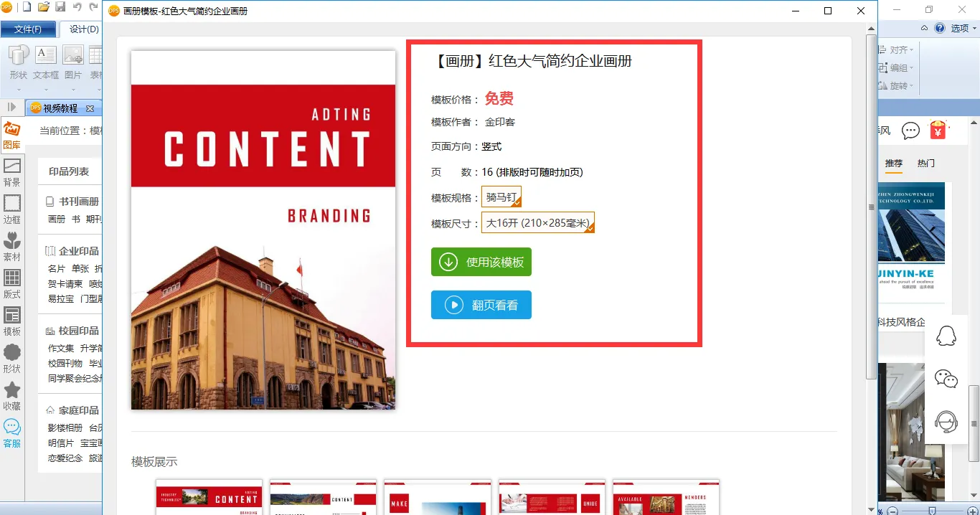Open the 客服 customer service sidebar
Screen dimensions: 980x515
[11, 435]
